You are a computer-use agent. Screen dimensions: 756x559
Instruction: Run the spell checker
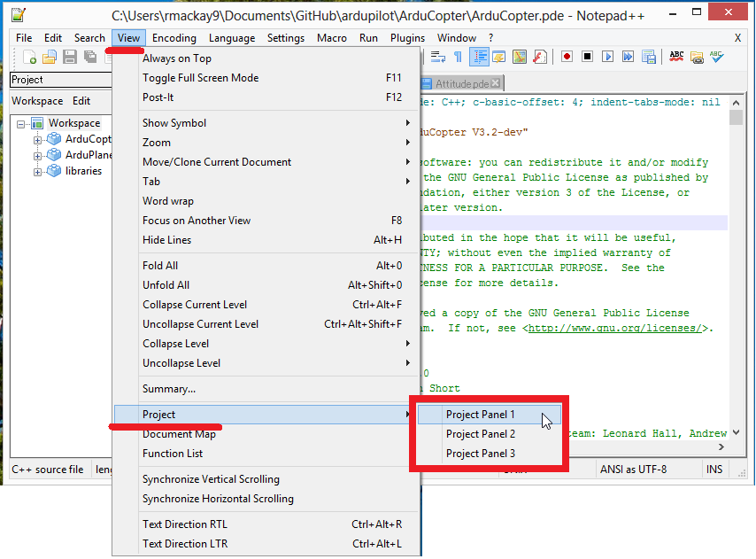point(677,56)
